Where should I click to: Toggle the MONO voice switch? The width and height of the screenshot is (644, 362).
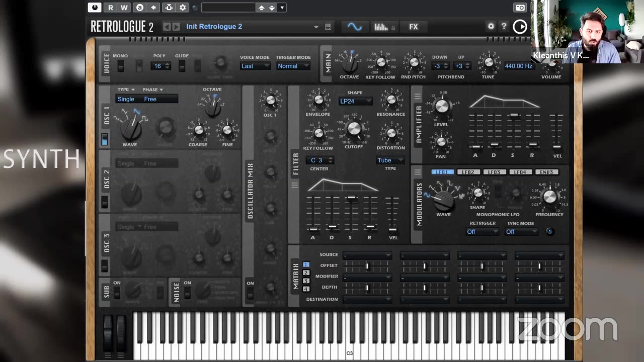click(120, 66)
